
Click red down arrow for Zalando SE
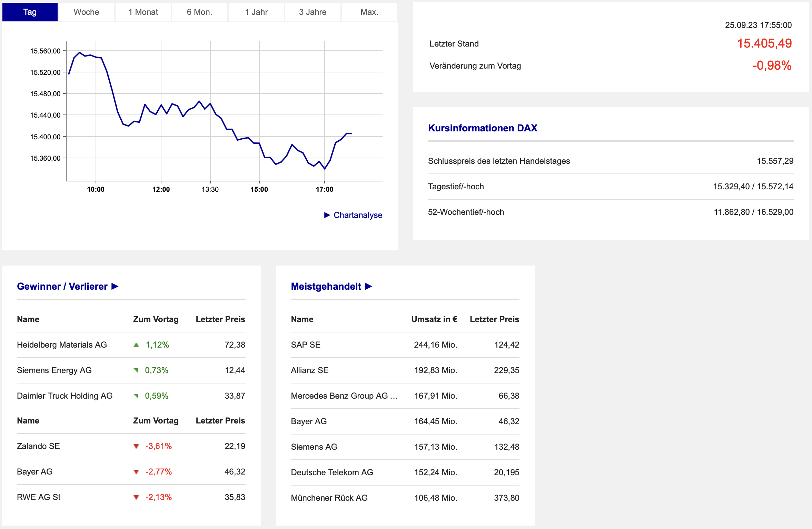pos(136,447)
